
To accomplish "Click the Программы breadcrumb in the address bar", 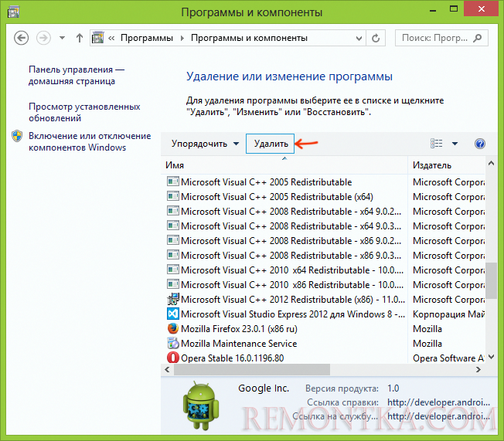I will point(147,38).
